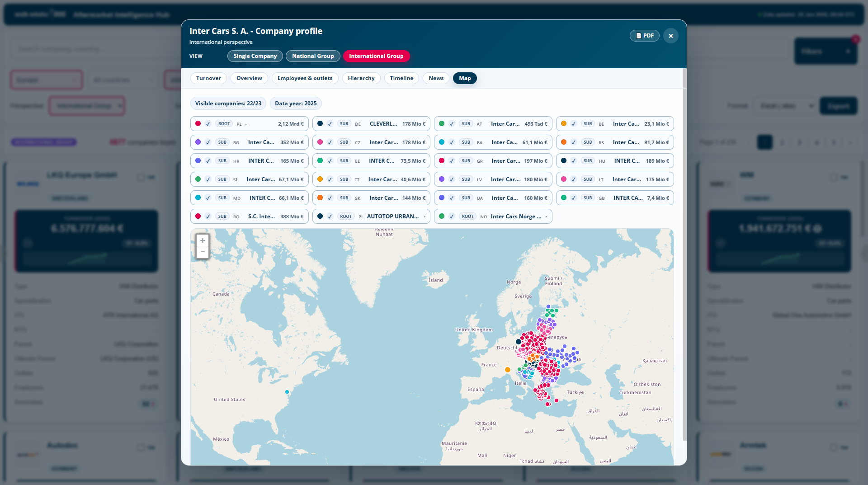This screenshot has height=485, width=868.
Task: Click red color dot of RO S.C. Inte... entry
Action: point(198,216)
